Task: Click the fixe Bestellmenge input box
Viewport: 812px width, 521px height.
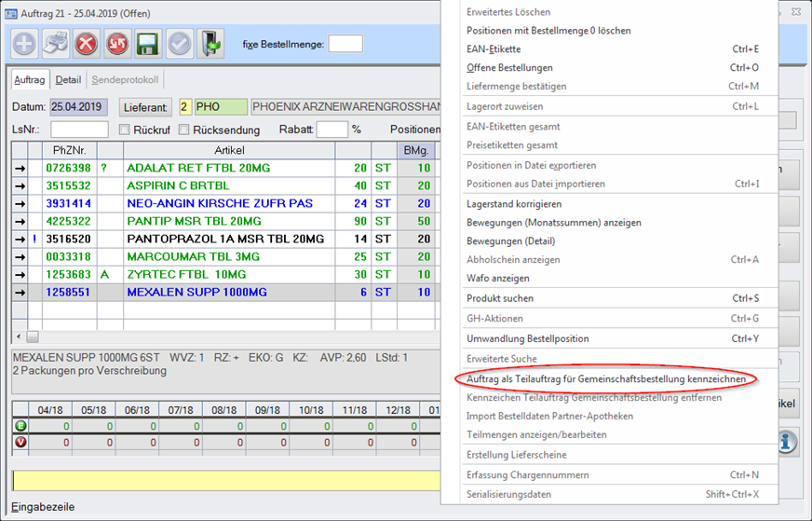Action: (x=345, y=44)
